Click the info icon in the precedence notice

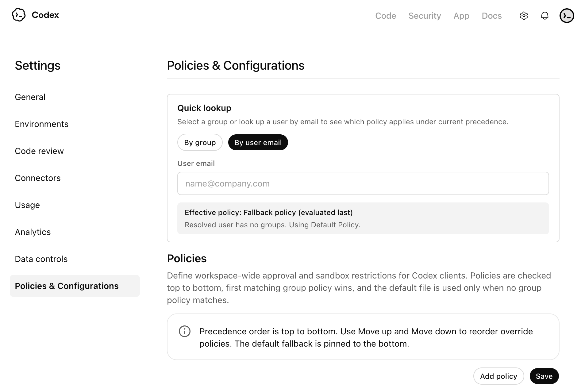tap(184, 332)
